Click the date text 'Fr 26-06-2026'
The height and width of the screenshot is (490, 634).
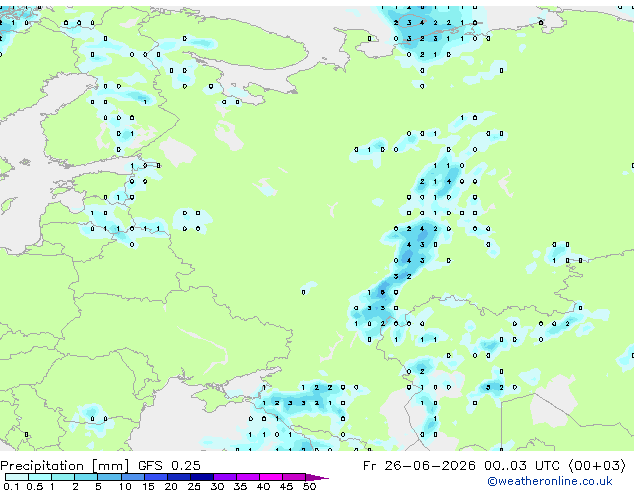419,466
